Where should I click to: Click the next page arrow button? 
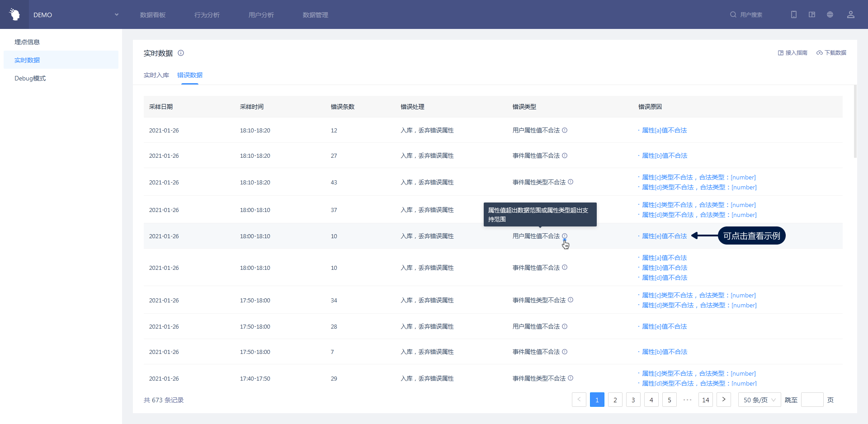[x=723, y=400]
